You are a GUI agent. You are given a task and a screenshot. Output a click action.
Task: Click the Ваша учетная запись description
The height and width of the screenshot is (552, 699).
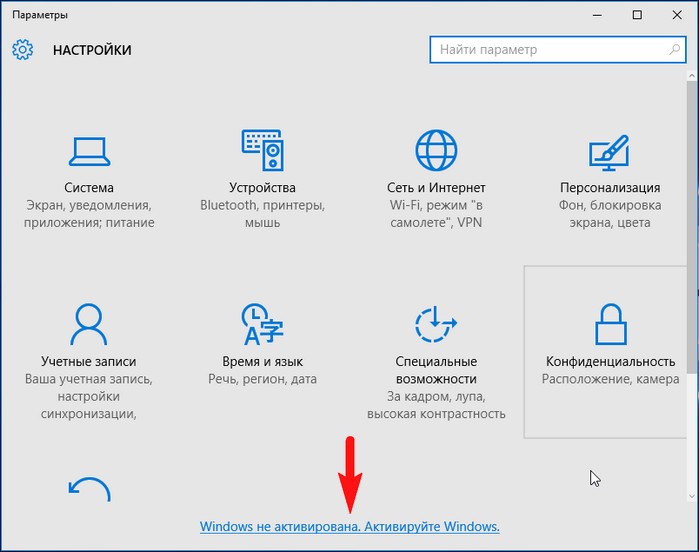pos(89,396)
